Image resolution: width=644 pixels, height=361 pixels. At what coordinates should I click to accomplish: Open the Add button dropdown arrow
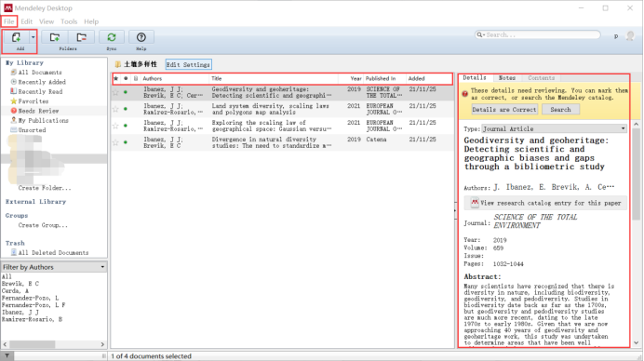click(33, 37)
